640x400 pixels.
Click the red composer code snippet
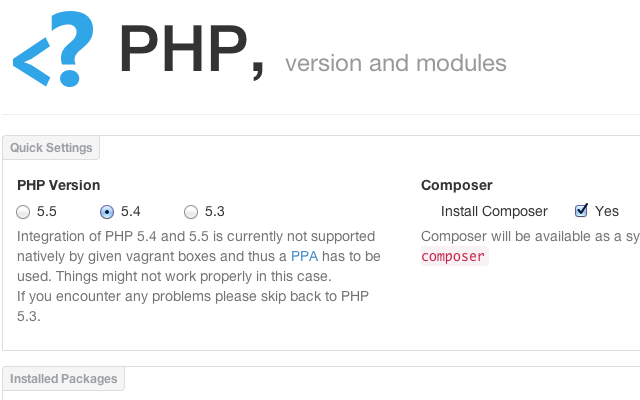pos(453,256)
